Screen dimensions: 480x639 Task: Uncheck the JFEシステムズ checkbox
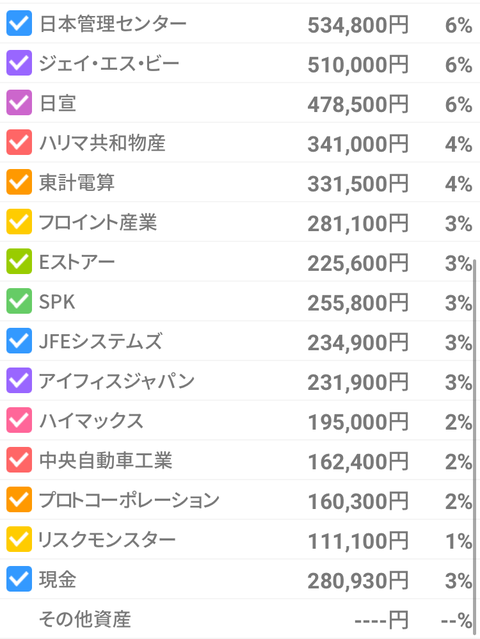19,341
